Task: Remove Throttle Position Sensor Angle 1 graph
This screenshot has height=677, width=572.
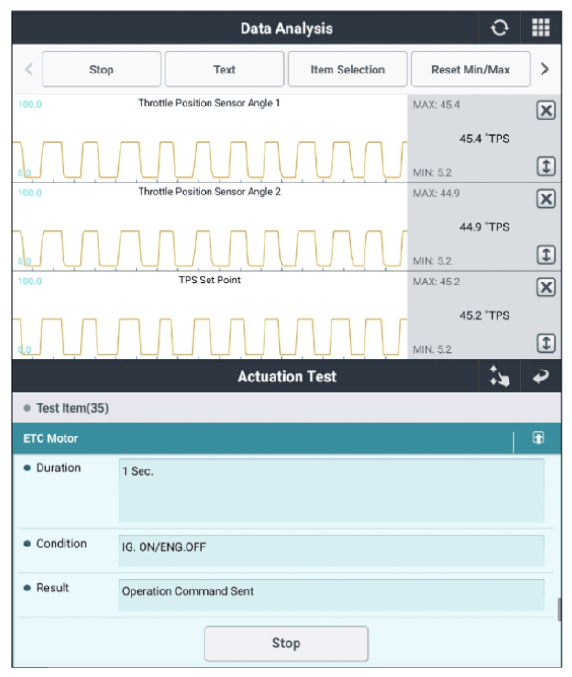Action: [546, 111]
